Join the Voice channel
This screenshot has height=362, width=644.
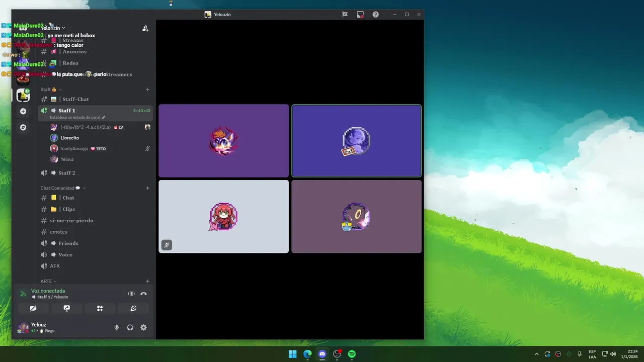(95, 254)
